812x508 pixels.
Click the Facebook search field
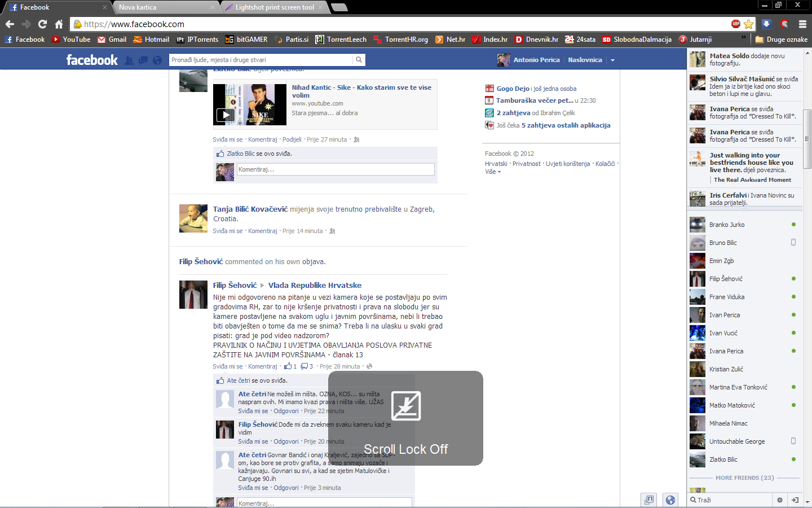(261, 60)
